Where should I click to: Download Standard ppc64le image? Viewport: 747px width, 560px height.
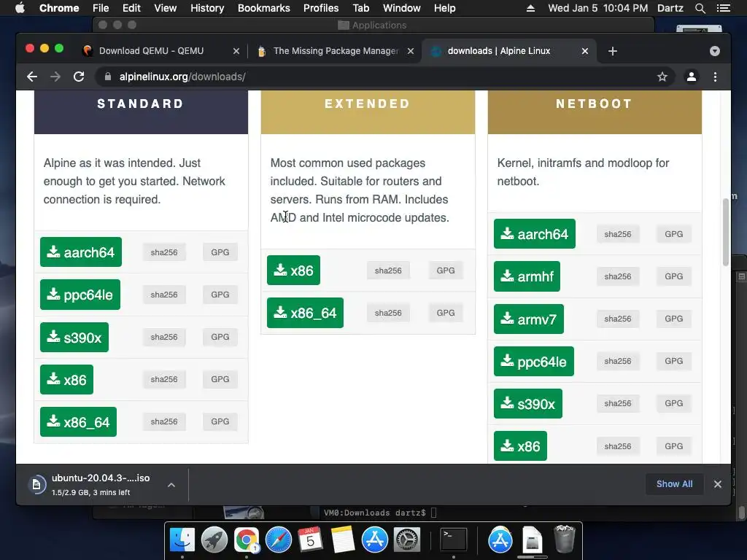point(80,295)
